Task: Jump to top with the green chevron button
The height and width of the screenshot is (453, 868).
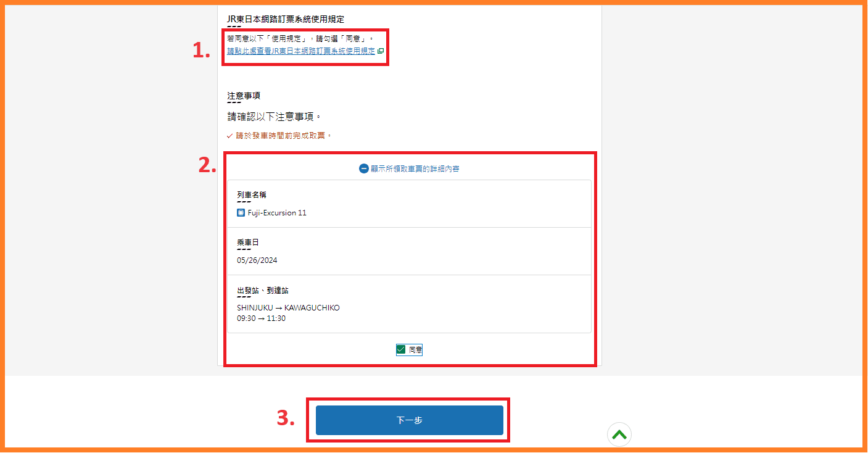Action: click(619, 434)
